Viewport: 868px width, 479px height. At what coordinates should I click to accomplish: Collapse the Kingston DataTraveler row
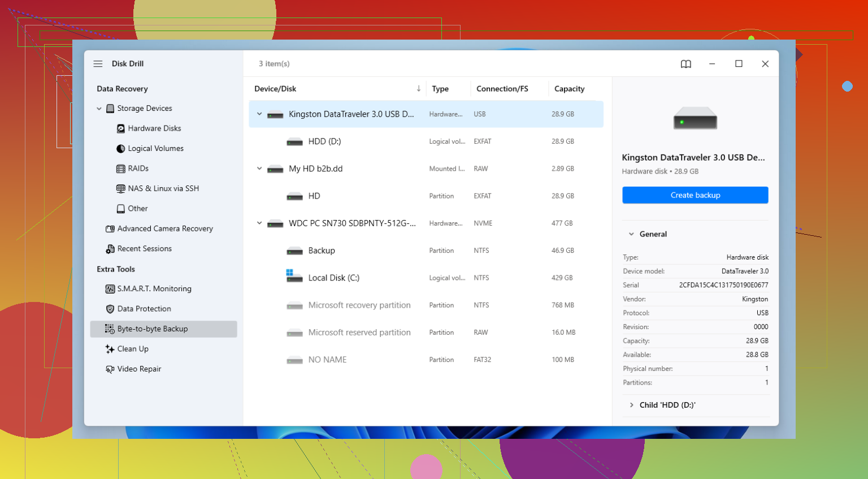point(259,114)
